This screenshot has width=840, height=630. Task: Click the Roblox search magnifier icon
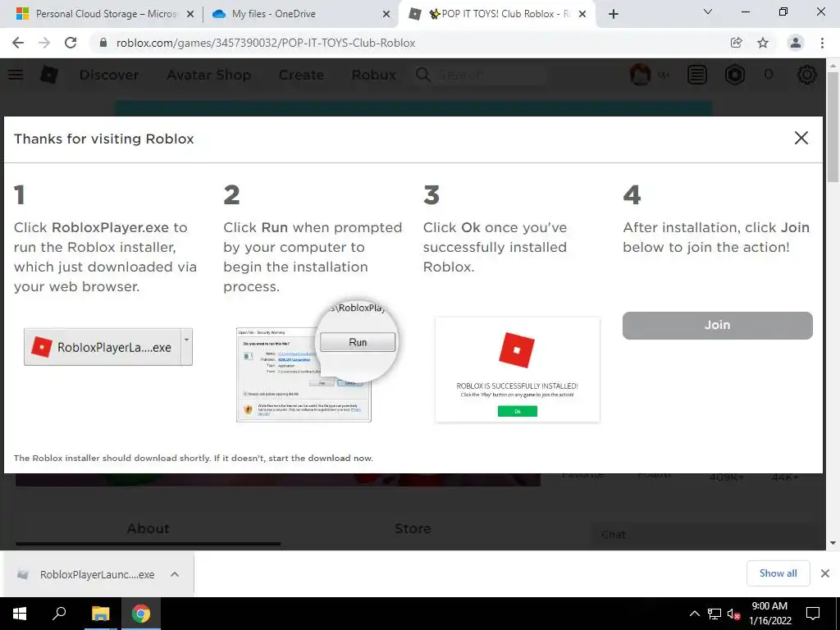point(422,75)
